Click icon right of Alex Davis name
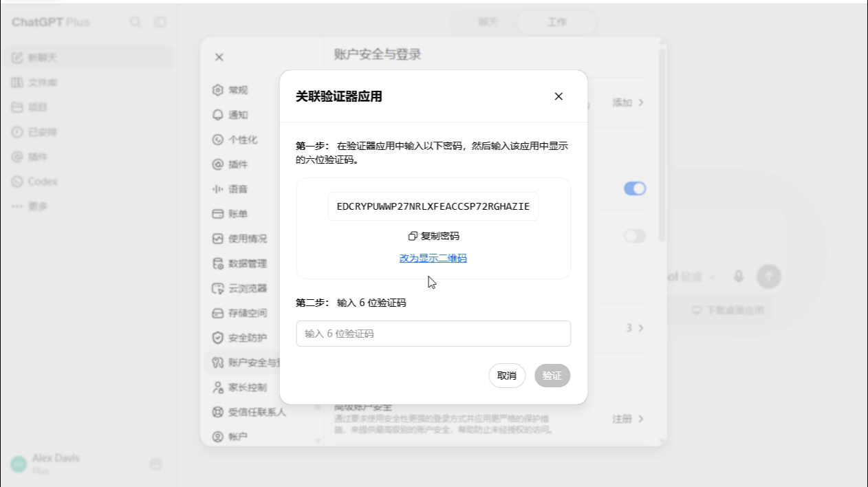868x487 pixels. tap(156, 464)
